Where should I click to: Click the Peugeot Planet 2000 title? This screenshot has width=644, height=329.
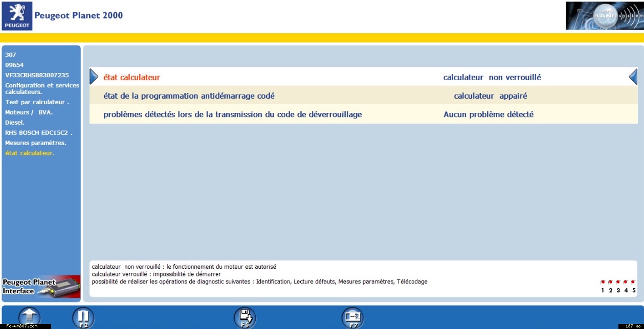tap(79, 15)
